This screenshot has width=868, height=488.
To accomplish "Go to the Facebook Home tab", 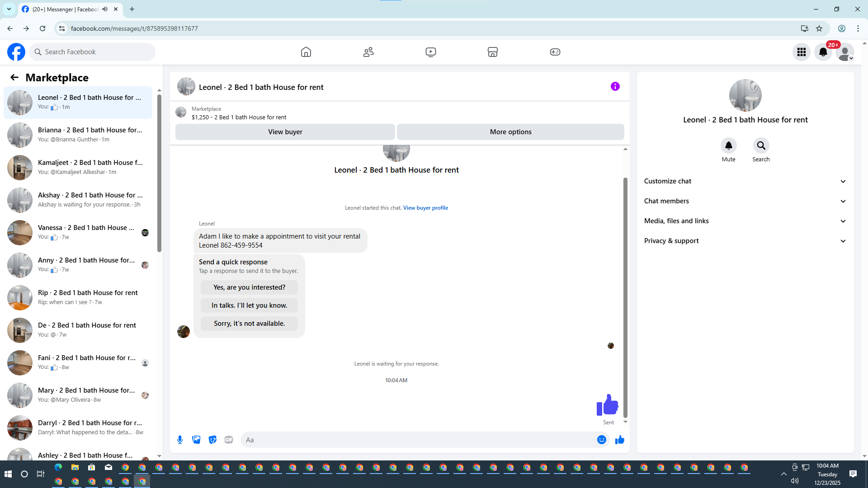I will coord(306,52).
